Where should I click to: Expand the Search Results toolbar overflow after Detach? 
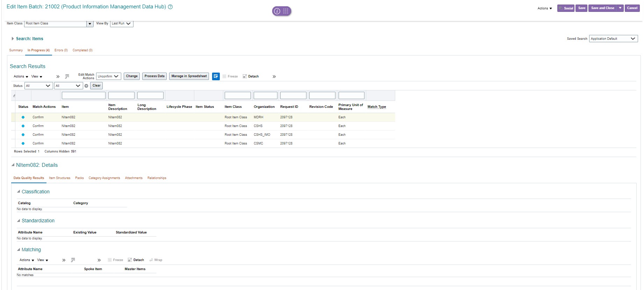click(274, 76)
